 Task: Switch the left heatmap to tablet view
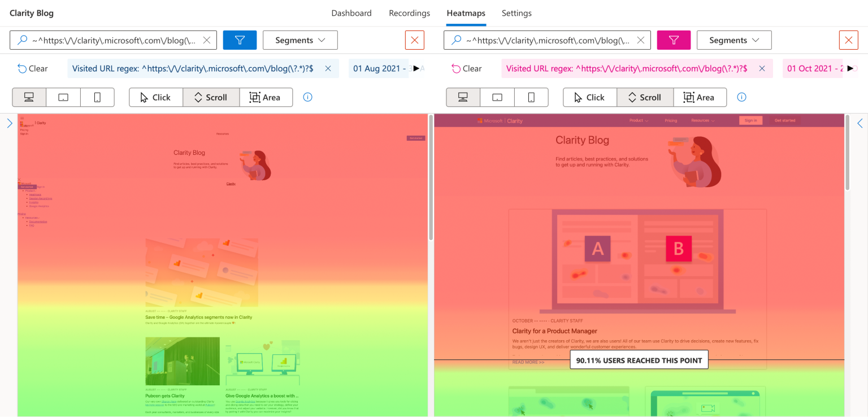63,97
